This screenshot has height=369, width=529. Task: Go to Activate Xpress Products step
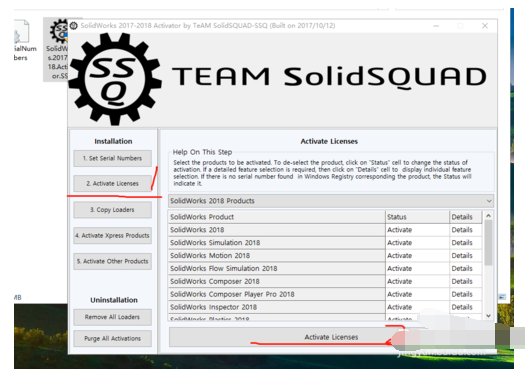pos(112,235)
